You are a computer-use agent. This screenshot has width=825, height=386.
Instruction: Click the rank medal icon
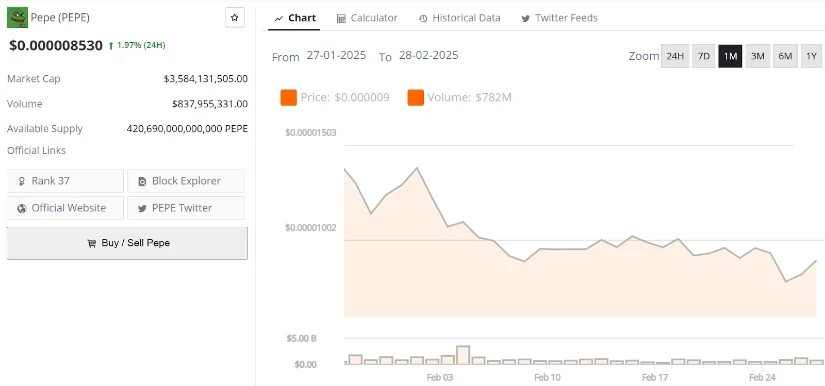(22, 181)
